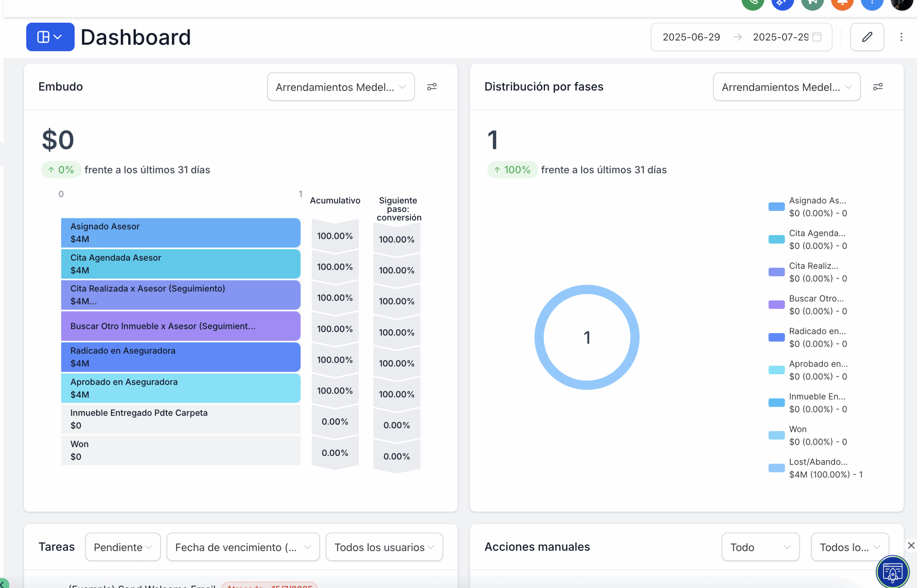Image resolution: width=917 pixels, height=588 pixels.
Task: Click the pencil edit dashboard icon
Action: (867, 37)
